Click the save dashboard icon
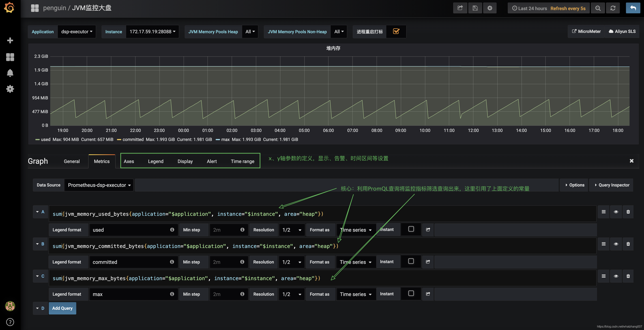This screenshot has width=644, height=330. pos(475,8)
